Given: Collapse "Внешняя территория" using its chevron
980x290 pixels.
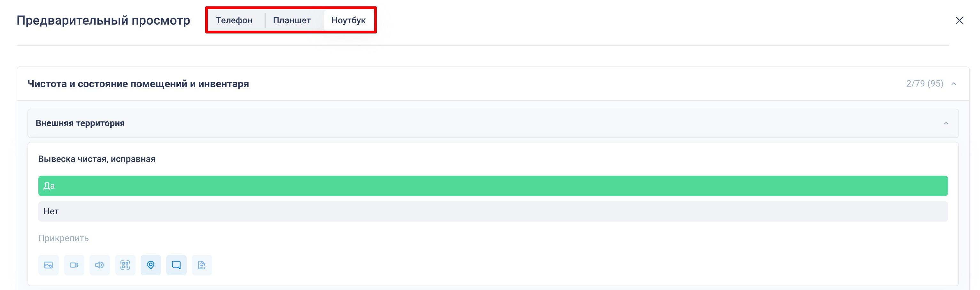Looking at the screenshot, I should click(946, 124).
